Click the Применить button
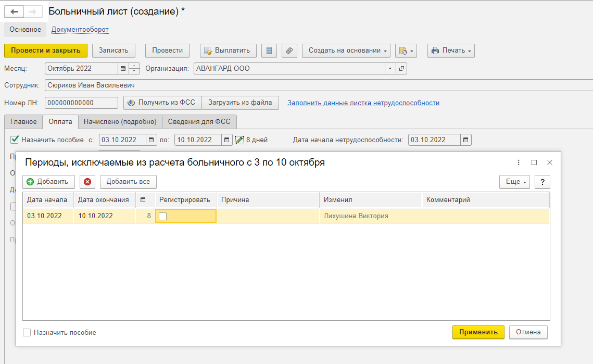This screenshot has width=593, height=364. pyautogui.click(x=478, y=332)
